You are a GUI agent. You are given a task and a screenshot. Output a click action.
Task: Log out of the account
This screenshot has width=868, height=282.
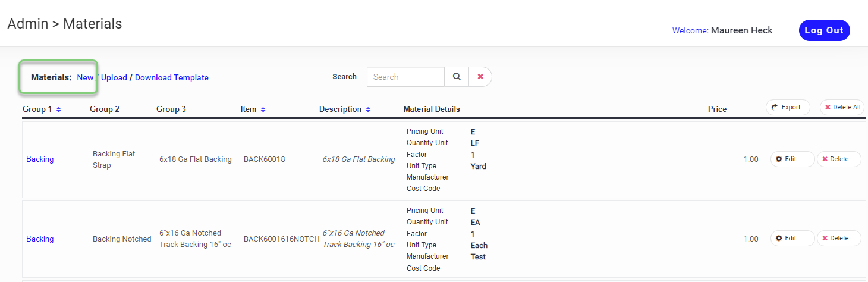point(824,30)
